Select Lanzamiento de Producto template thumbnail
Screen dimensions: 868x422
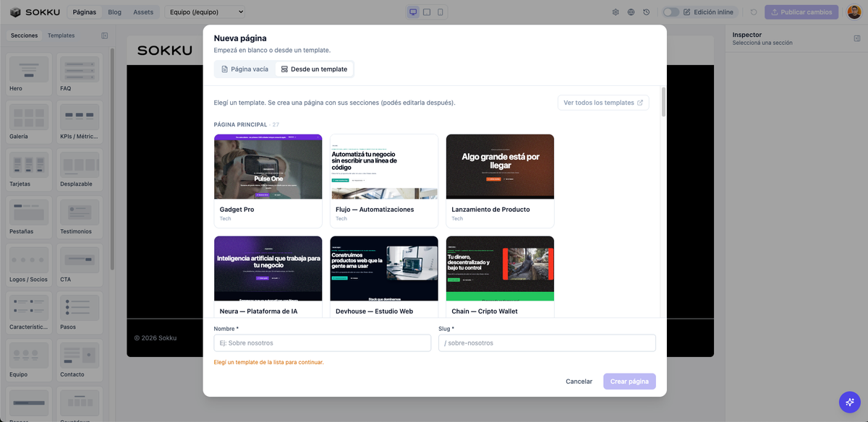[500, 167]
